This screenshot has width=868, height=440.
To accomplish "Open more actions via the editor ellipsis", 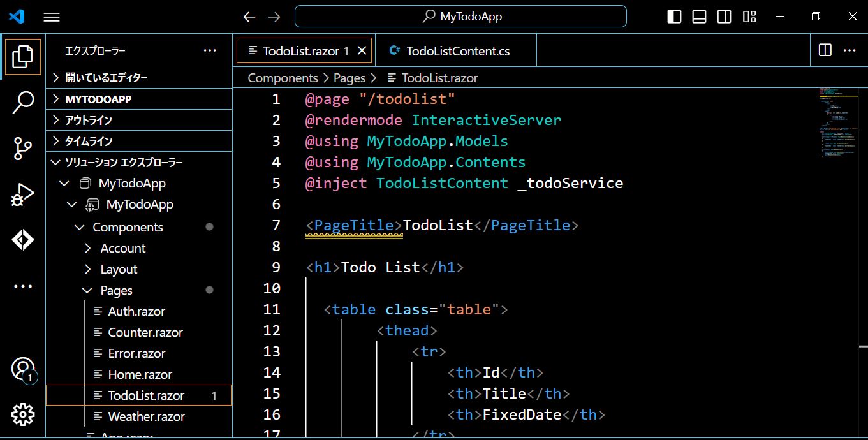I will (850, 50).
